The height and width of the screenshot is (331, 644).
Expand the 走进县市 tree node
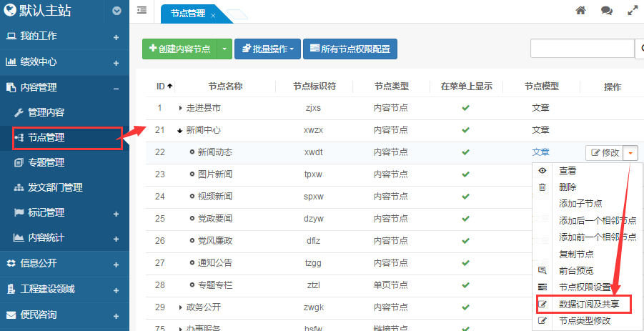click(181, 109)
